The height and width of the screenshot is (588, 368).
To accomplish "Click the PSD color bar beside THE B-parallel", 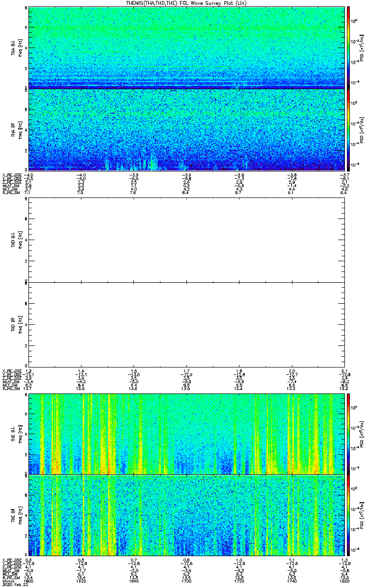I will coord(348,515).
